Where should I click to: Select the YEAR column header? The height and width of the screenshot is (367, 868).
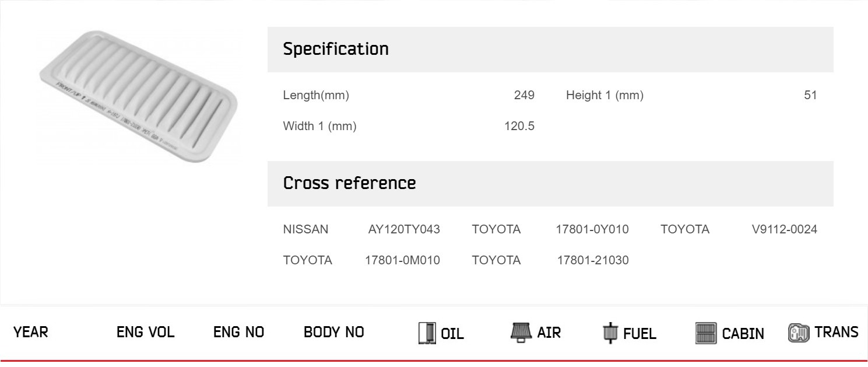click(31, 332)
